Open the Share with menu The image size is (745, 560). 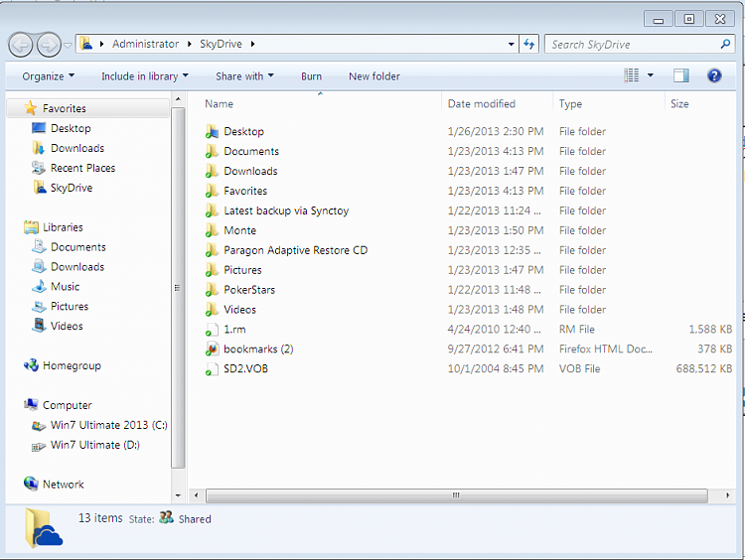pyautogui.click(x=244, y=76)
